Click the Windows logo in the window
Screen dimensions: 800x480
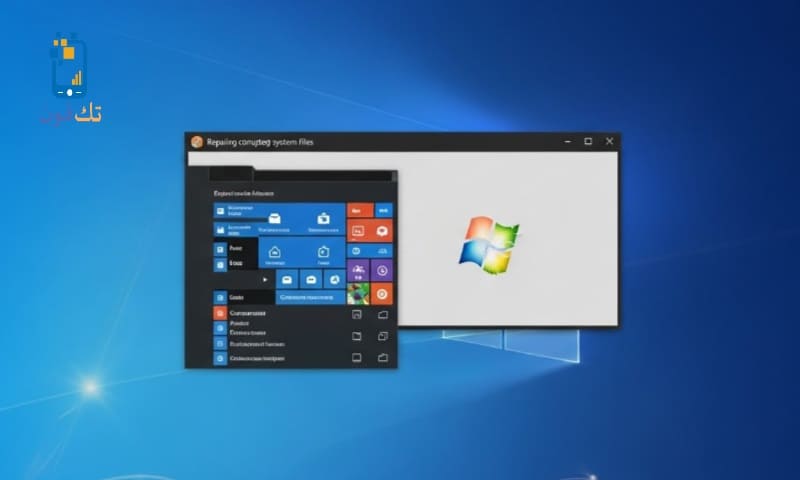tap(488, 240)
